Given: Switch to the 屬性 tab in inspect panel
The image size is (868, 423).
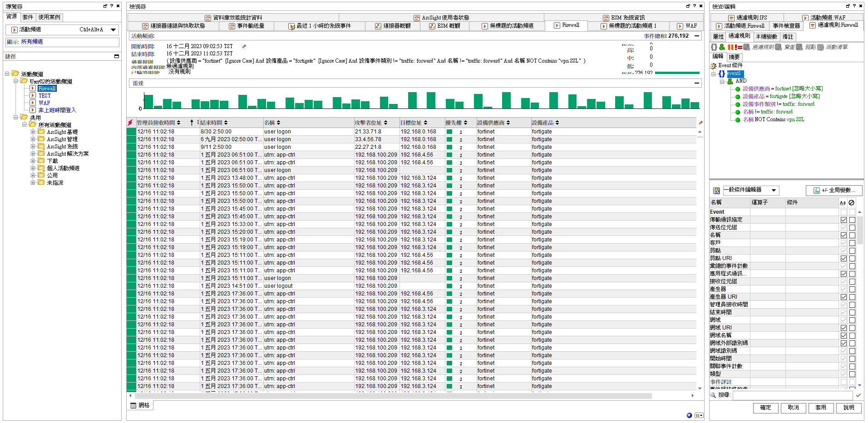Looking at the screenshot, I should point(718,37).
